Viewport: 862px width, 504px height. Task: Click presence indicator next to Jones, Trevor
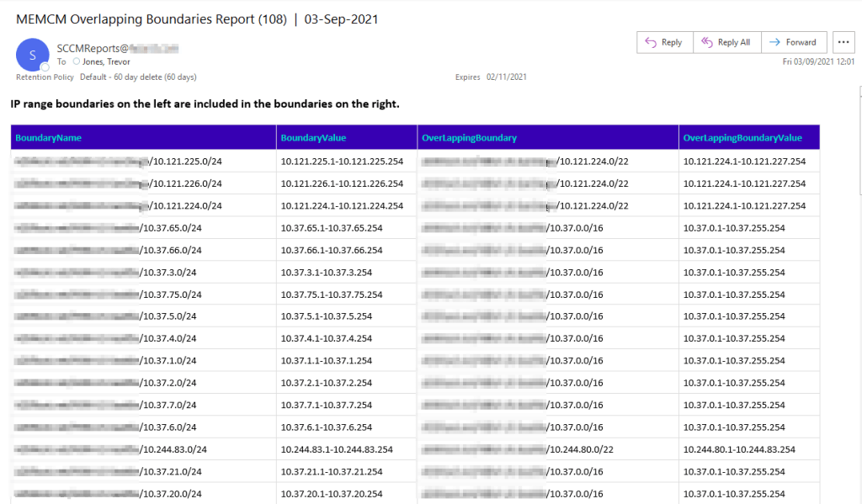click(x=77, y=61)
